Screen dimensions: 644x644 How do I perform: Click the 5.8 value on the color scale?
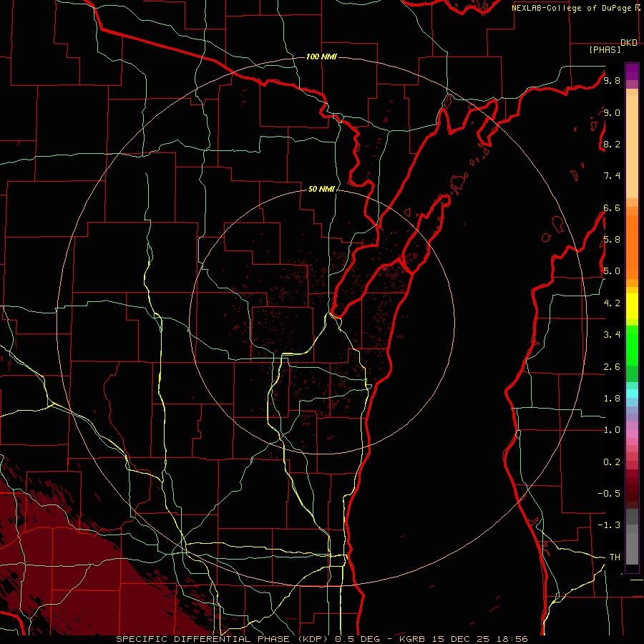pos(612,239)
